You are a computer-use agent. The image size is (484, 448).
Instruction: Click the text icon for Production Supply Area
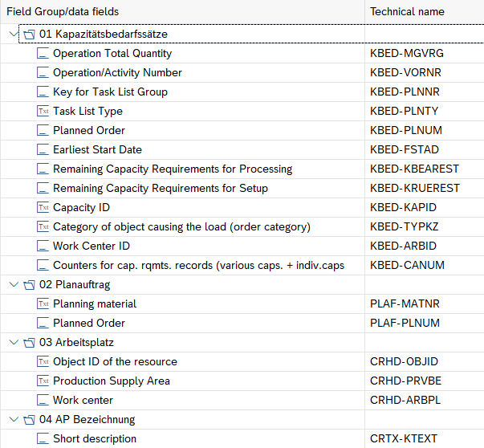[43, 381]
